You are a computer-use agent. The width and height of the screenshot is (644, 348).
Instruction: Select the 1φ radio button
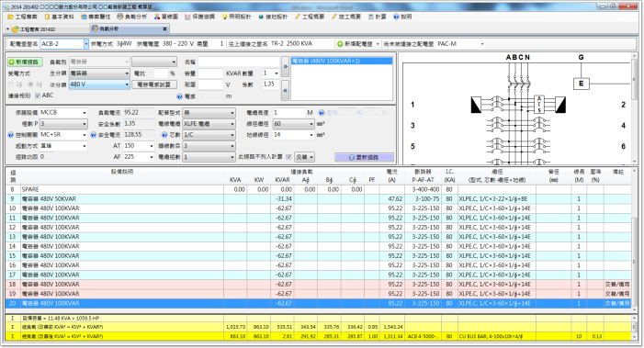(x=11, y=84)
